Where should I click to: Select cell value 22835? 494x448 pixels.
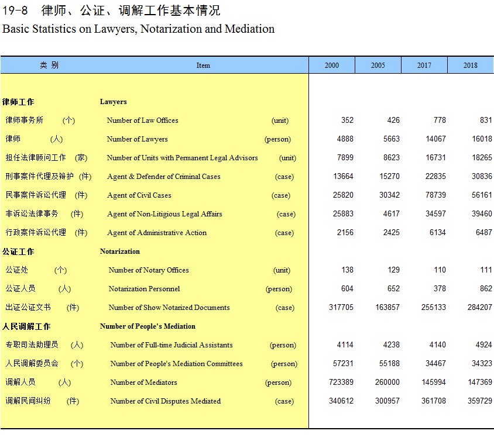(x=435, y=176)
